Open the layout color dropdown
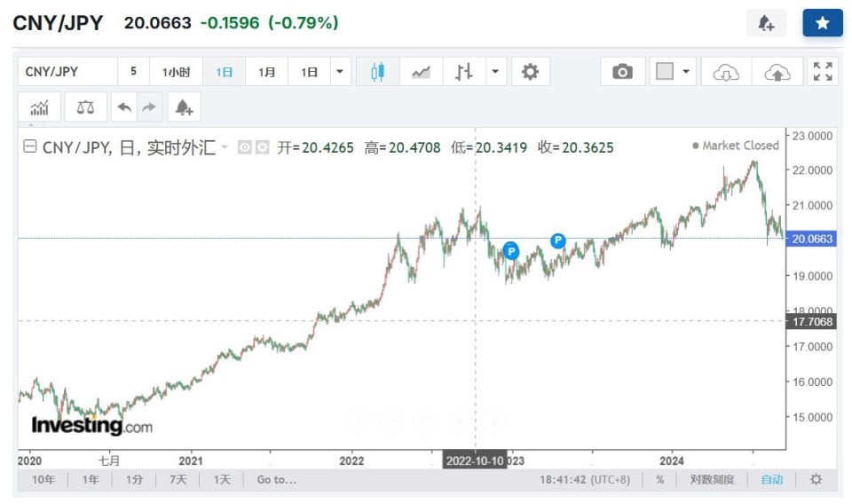Viewport: 852px width, 504px height. coord(685,72)
